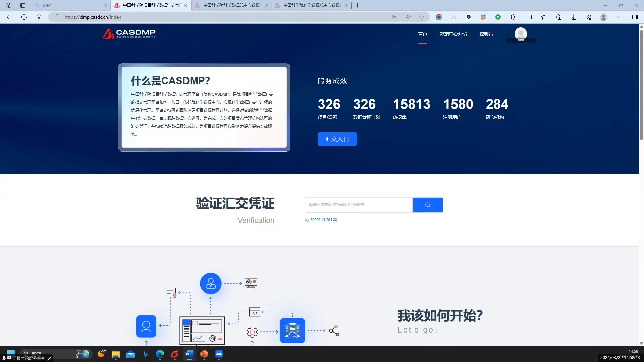The width and height of the screenshot is (644, 362).
Task: Click the browser address bar URL
Action: [x=93, y=17]
